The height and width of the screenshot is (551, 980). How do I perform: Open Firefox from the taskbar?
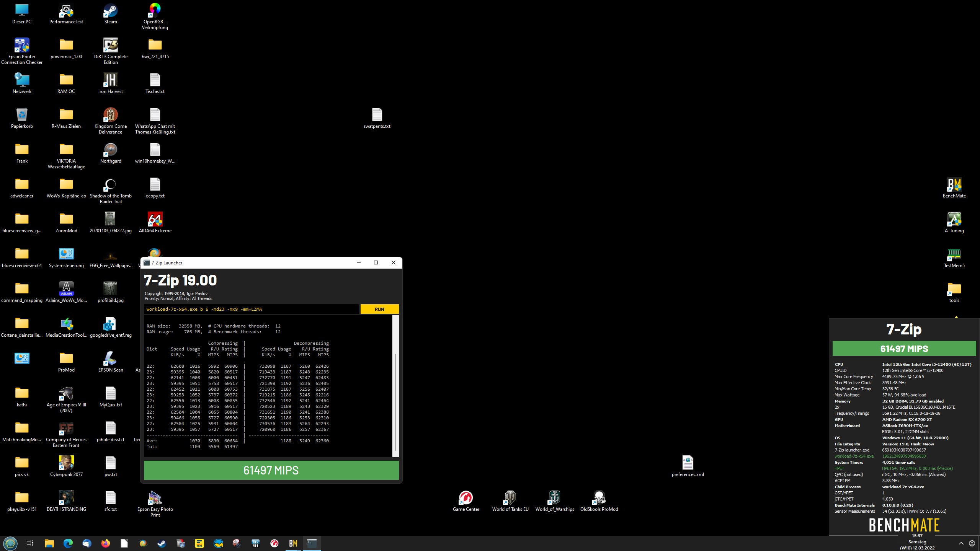105,543
